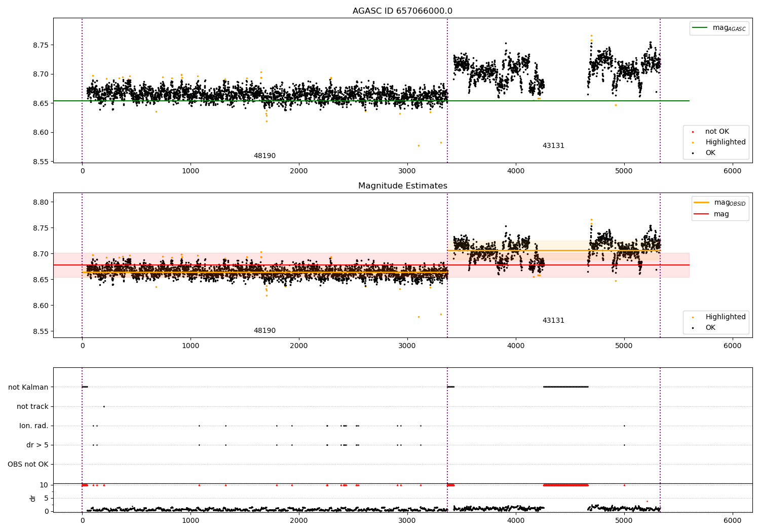Click x-tick 3000 under the AGASC plot
The width and height of the screenshot is (760, 532).
click(407, 171)
